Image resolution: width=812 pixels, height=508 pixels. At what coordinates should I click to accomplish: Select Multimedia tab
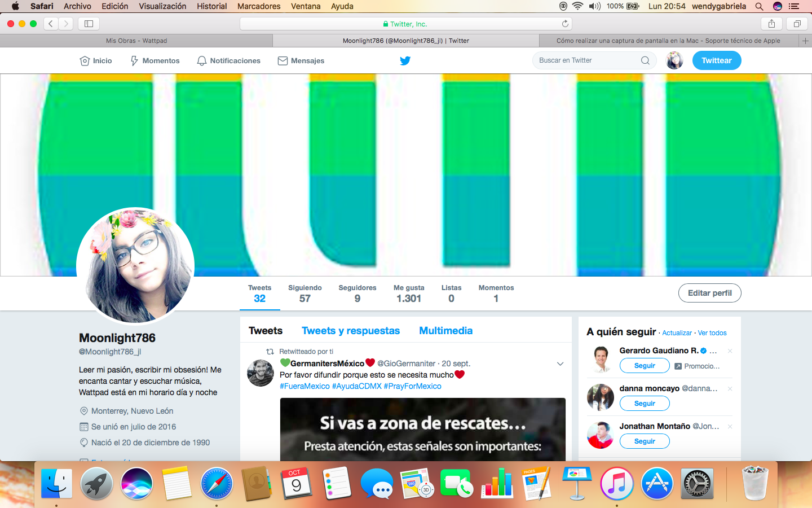446,331
